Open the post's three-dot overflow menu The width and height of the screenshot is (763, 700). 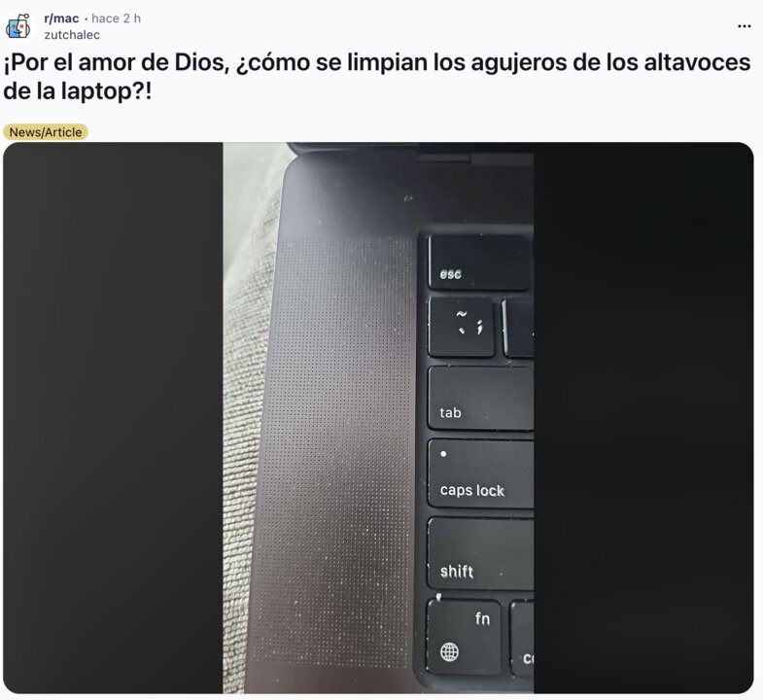click(744, 26)
